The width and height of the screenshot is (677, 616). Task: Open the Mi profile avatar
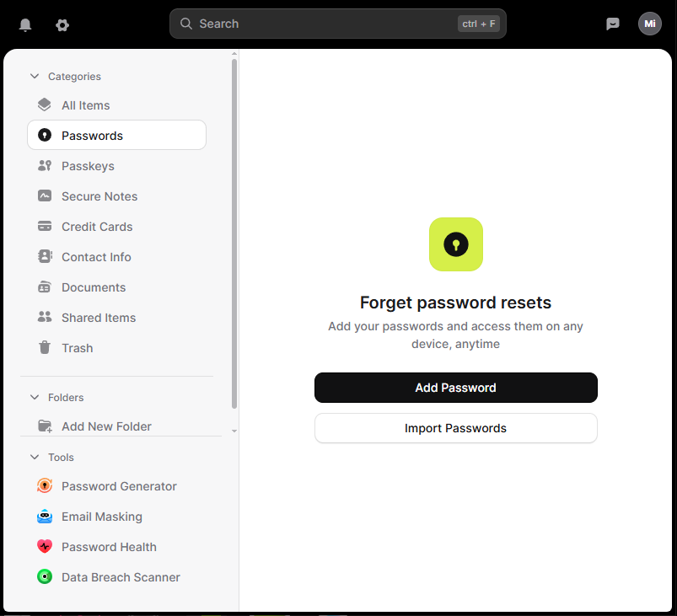click(649, 24)
